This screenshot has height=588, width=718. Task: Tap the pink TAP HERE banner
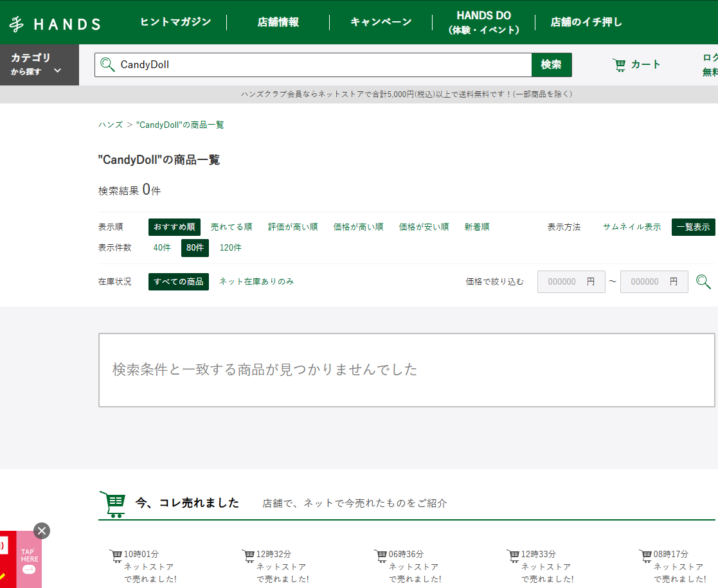29,560
